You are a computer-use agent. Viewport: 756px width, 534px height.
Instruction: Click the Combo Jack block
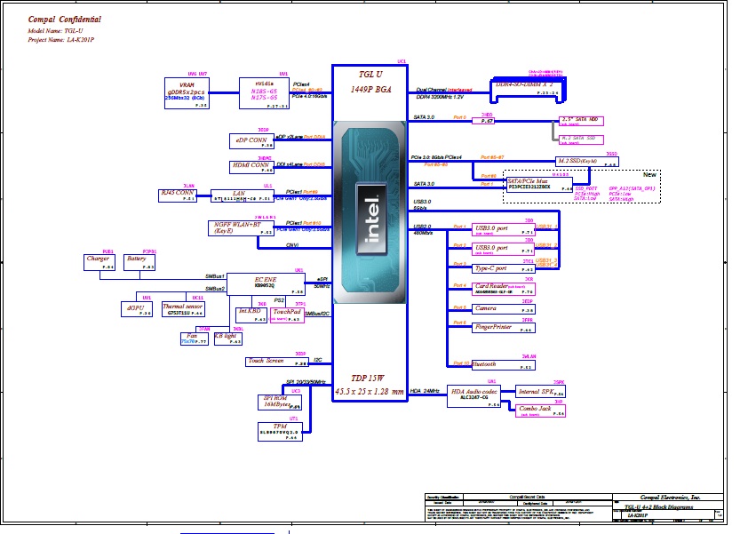[x=540, y=411]
